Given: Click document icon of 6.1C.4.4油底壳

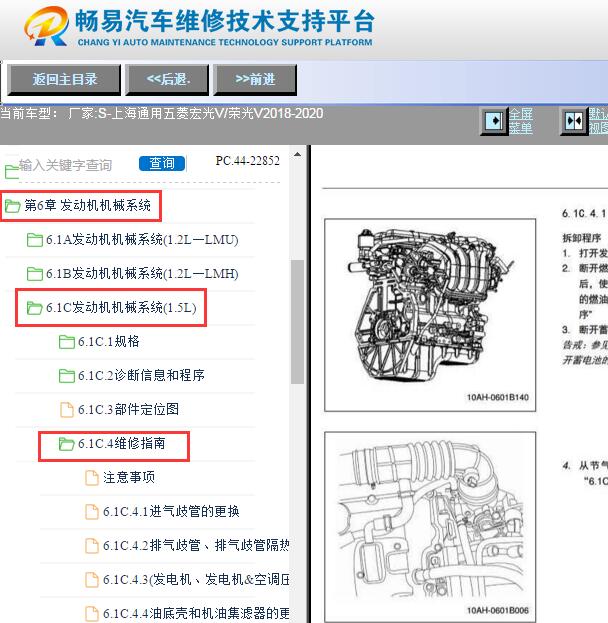Looking at the screenshot, I should 92,613.
